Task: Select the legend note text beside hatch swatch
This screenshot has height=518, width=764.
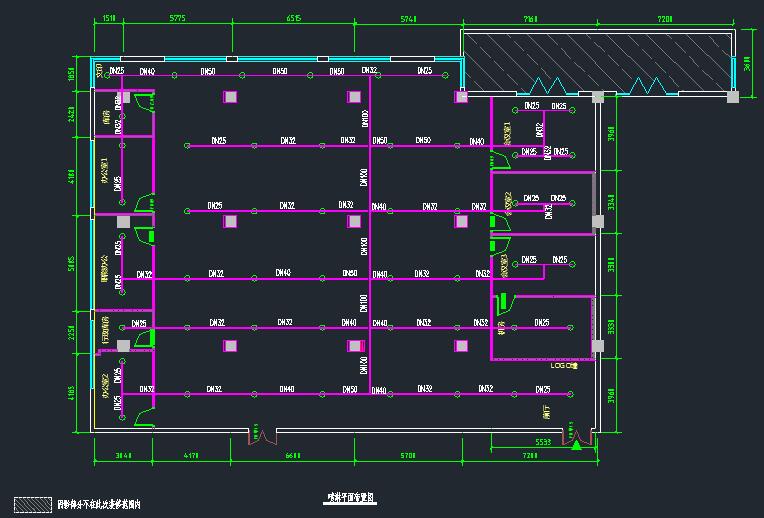Action: (x=98, y=505)
